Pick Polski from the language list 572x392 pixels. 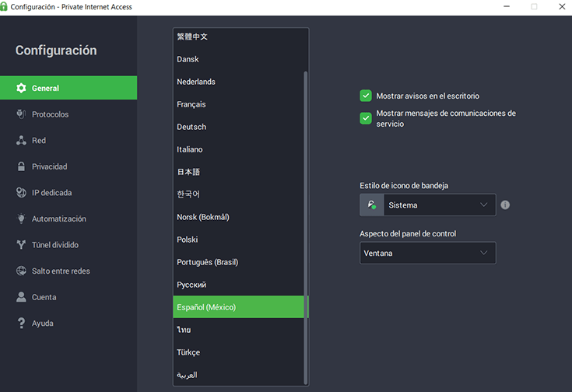click(238, 240)
